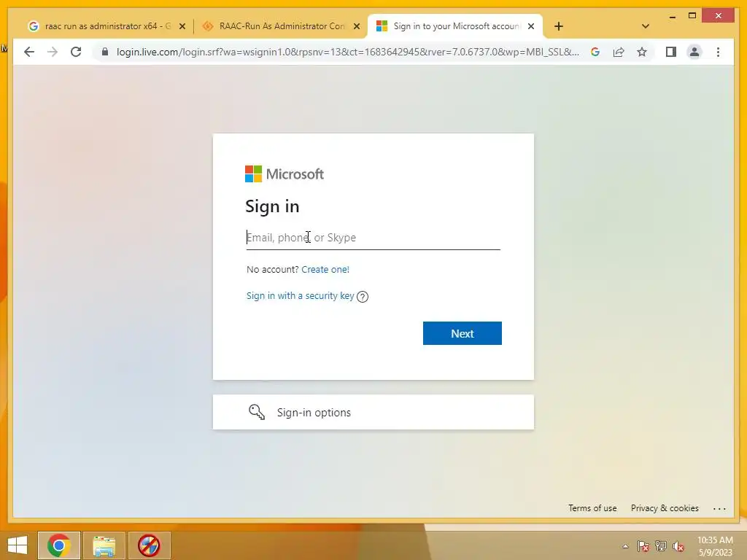Share this page using the share icon
Viewport: 747px width, 560px height.
coord(619,52)
